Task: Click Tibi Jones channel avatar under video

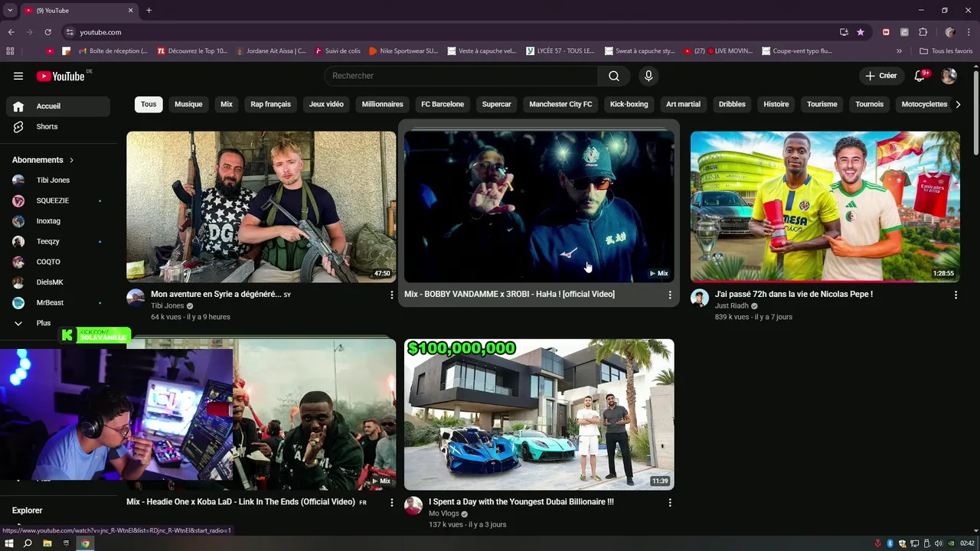Action: click(x=136, y=298)
